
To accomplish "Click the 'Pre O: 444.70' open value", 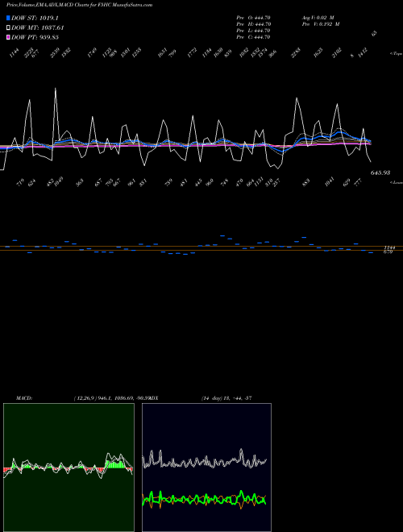I will pos(253,18).
